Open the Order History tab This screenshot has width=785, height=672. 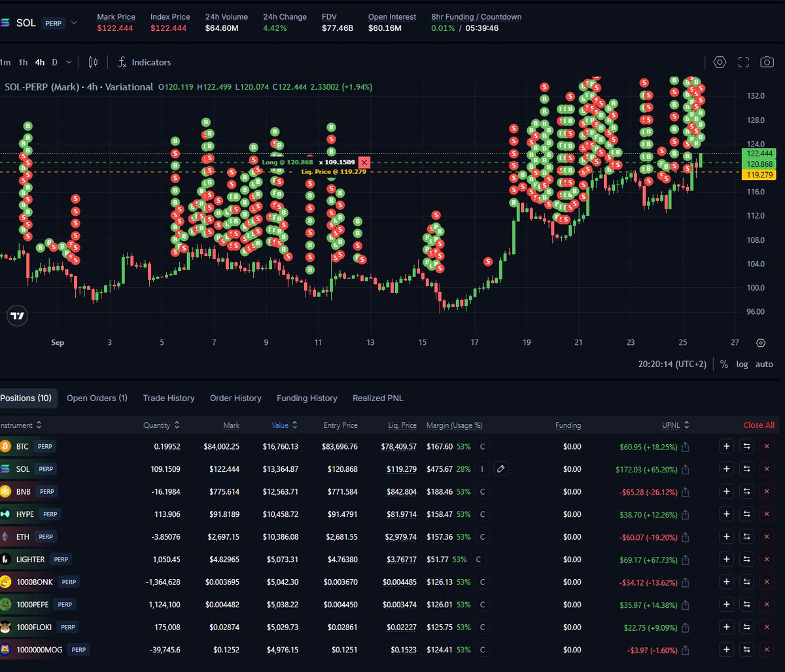point(235,398)
